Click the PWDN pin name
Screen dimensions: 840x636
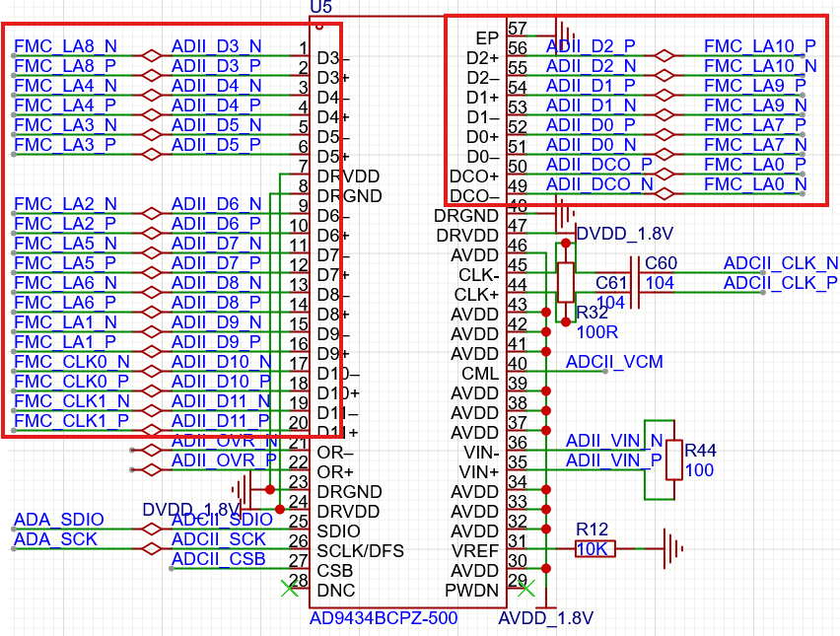click(x=471, y=591)
